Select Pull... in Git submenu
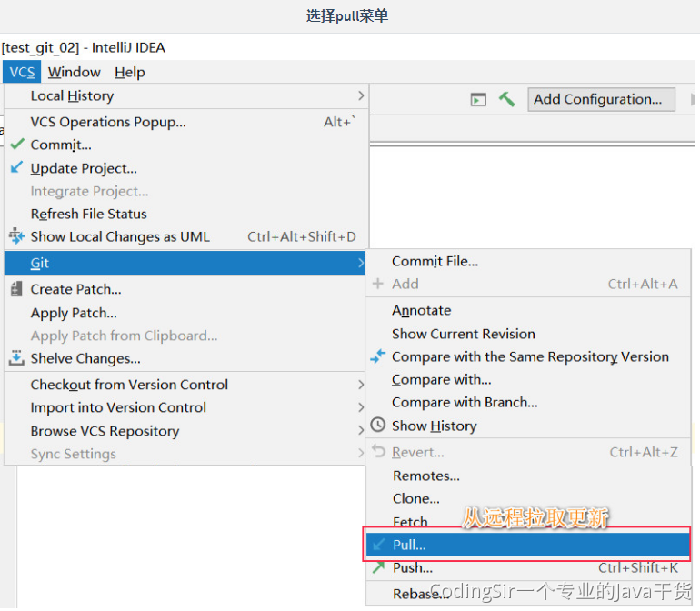Image resolution: width=700 pixels, height=611 pixels. click(x=527, y=545)
